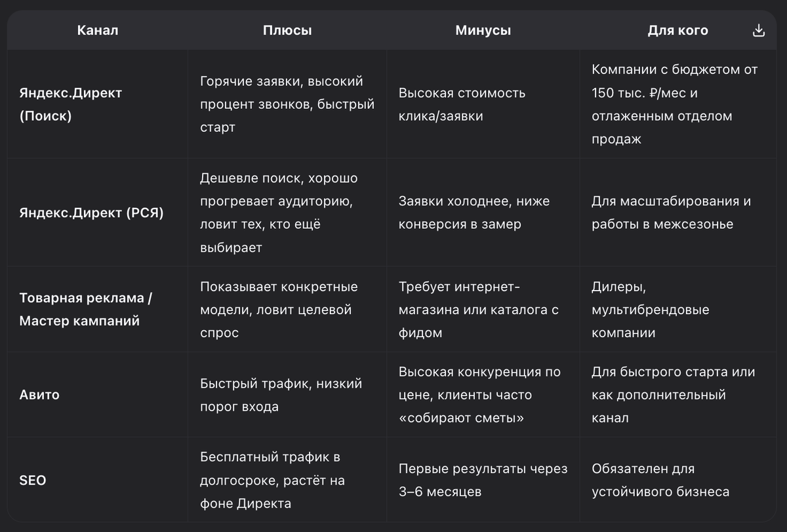
Task: Click the SEO row label
Action: click(x=33, y=480)
